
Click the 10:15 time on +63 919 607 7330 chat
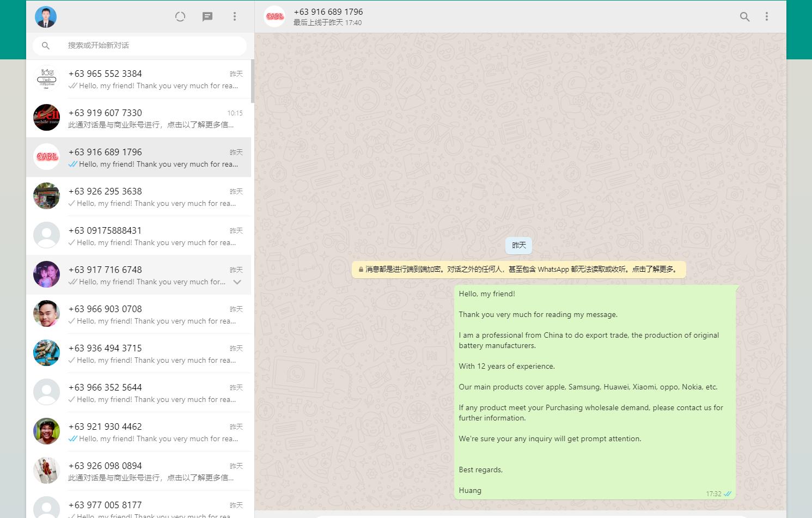coord(235,113)
